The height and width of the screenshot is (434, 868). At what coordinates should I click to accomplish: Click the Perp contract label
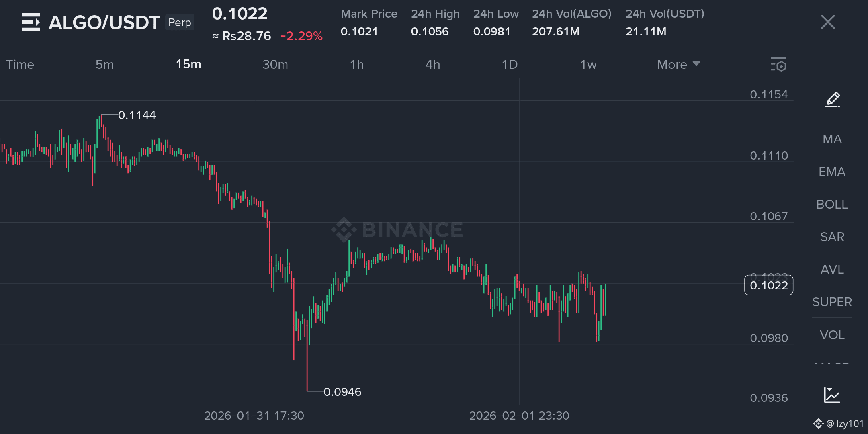click(x=180, y=23)
